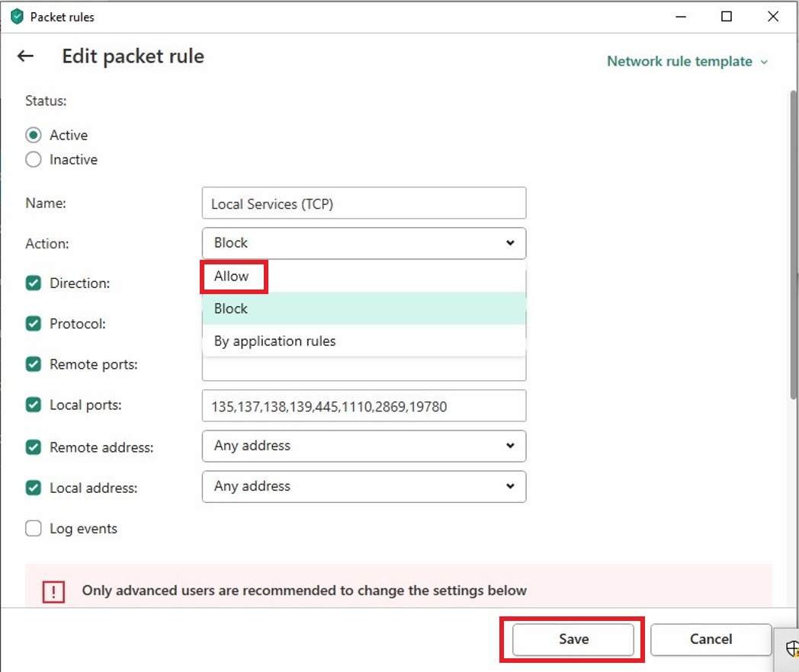This screenshot has height=672, width=799.
Task: Expand the Local address dropdown
Action: (364, 486)
